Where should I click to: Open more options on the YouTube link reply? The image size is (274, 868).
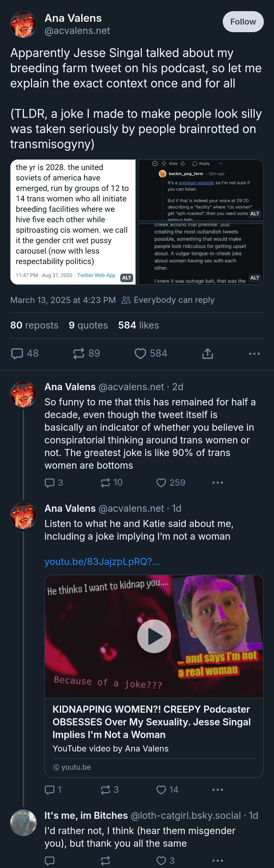[x=217, y=790]
